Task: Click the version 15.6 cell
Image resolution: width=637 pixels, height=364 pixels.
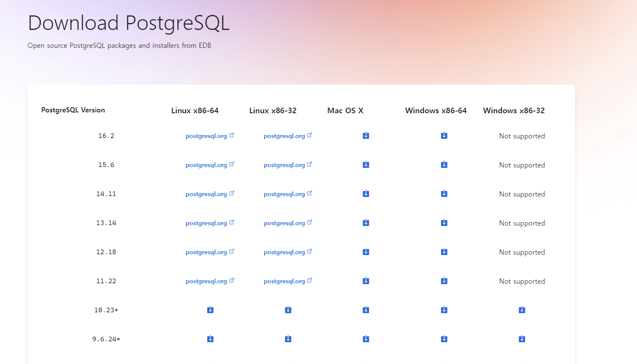Action: coord(106,165)
